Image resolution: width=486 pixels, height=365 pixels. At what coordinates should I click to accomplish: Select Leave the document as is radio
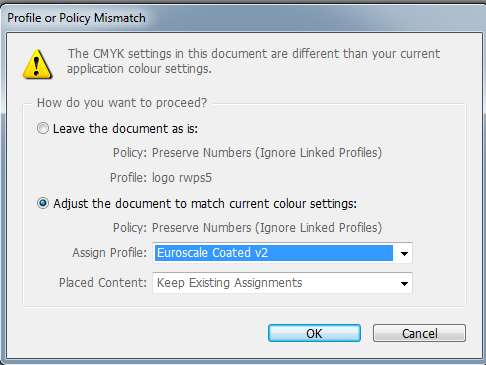(43, 128)
